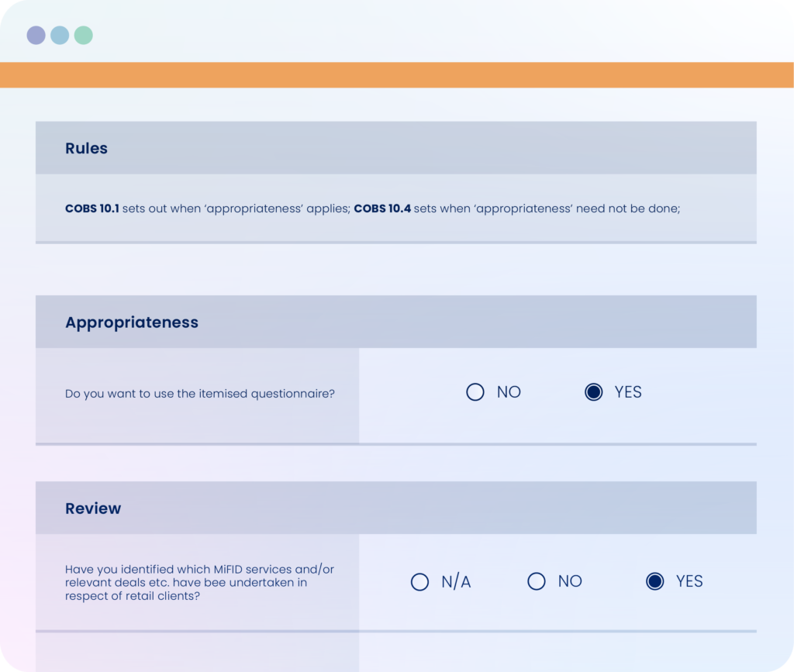
Task: Choose NO for MiFID services question
Action: pos(537,581)
